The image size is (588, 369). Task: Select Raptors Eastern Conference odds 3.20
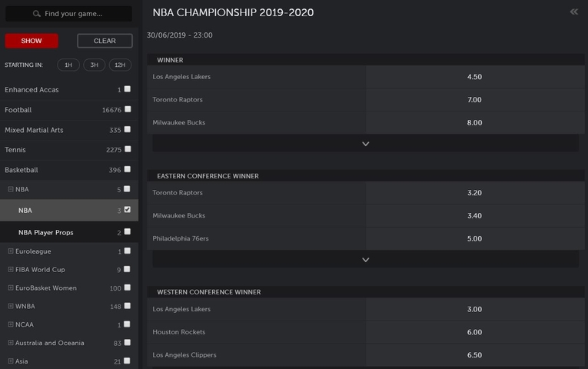click(x=475, y=193)
